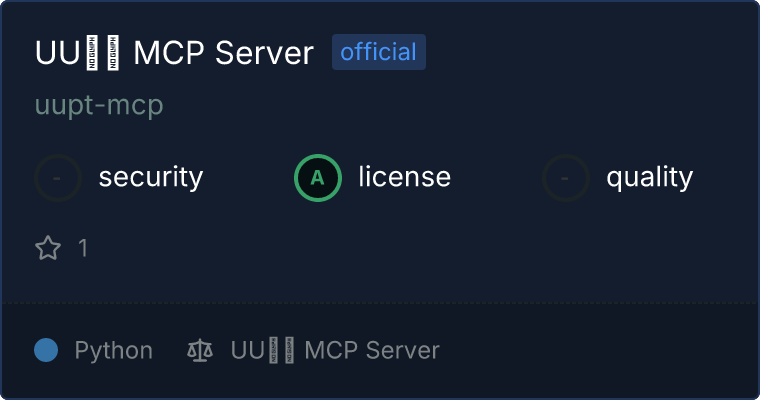
Task: Click the letter A inside the green ring
Action: click(317, 178)
